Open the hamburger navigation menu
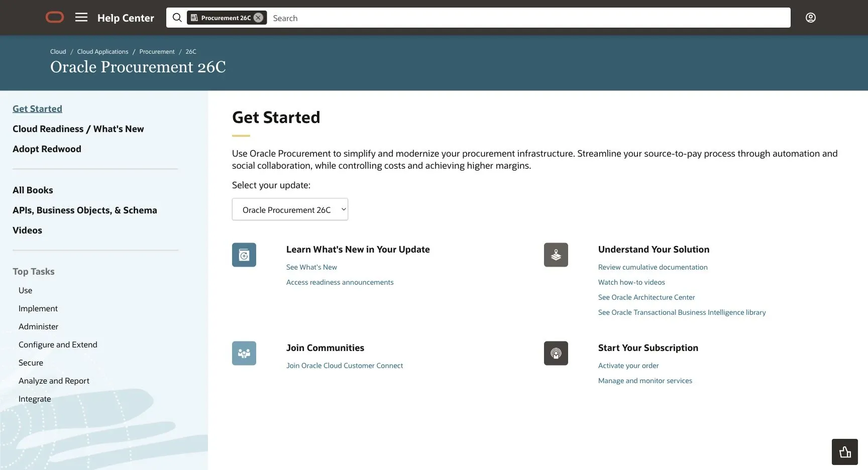 81,18
